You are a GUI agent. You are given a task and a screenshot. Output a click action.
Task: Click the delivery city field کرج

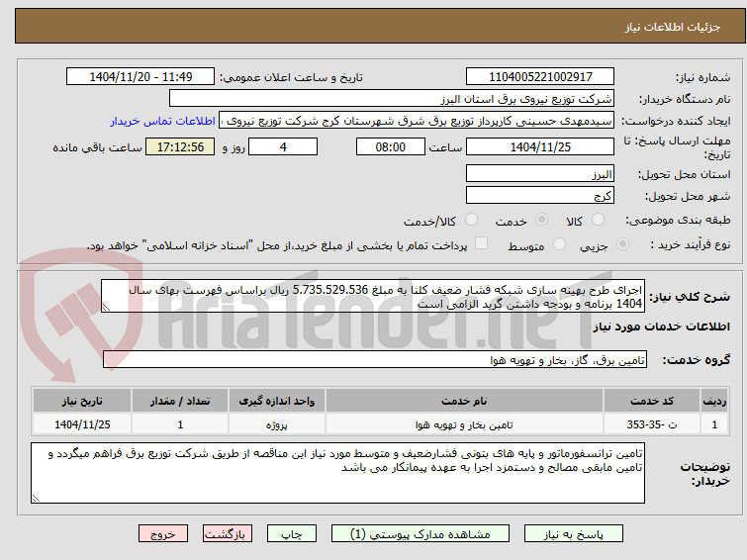click(540, 195)
